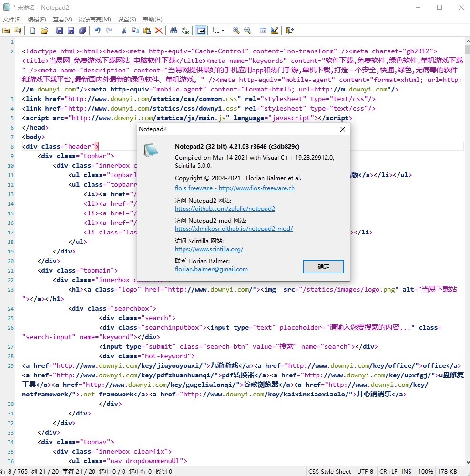
Task: Click the Zoom in magnifier icon
Action: click(x=236, y=30)
